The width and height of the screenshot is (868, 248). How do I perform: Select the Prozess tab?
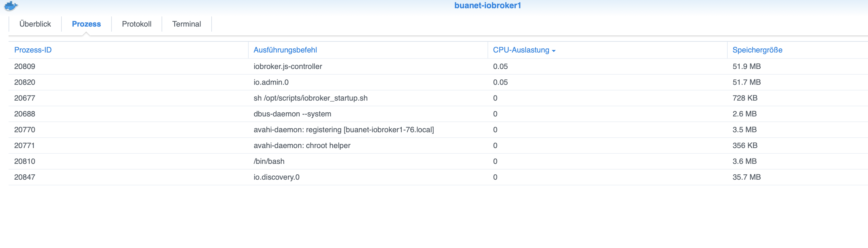(86, 24)
